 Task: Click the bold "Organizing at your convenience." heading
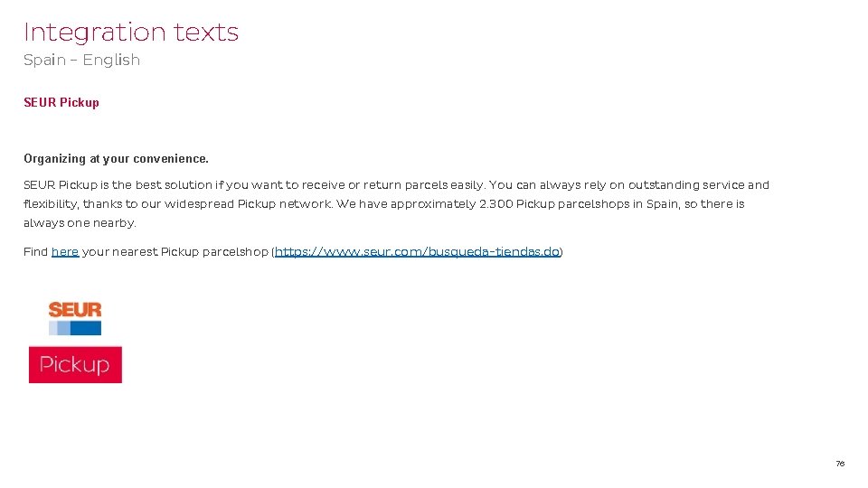pyautogui.click(x=116, y=159)
